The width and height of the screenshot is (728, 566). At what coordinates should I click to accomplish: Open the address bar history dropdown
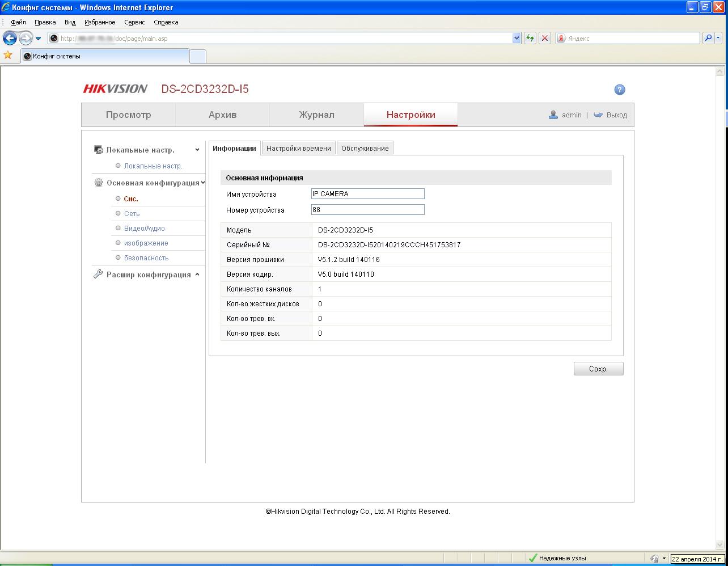click(x=517, y=38)
